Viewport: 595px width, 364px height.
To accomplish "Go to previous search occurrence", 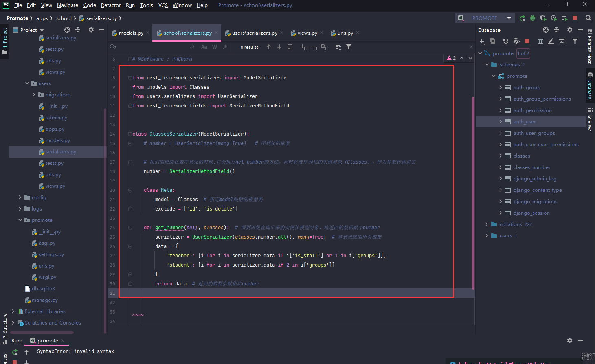I will point(269,47).
